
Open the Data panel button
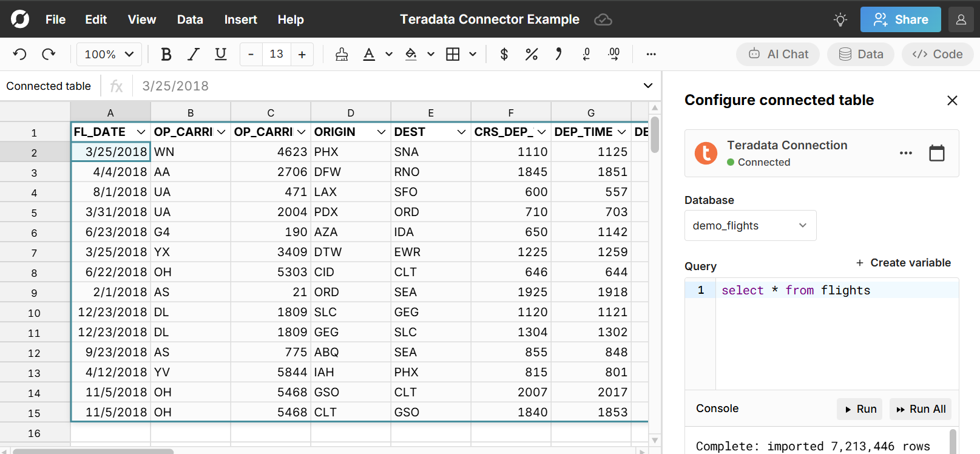[x=860, y=54]
